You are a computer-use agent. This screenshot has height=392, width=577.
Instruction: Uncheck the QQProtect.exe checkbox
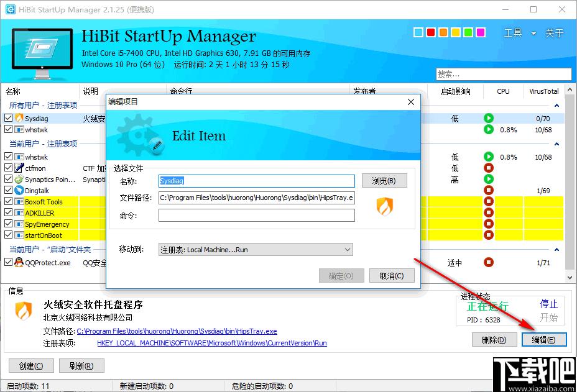point(9,262)
